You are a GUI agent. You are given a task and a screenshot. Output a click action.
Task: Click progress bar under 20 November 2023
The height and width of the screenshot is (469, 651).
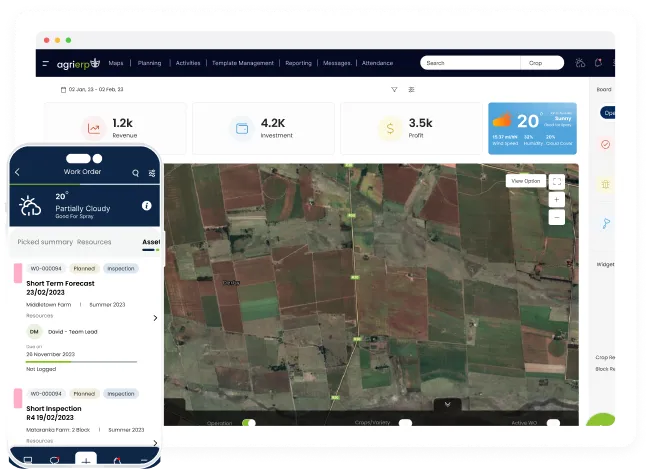[81, 362]
